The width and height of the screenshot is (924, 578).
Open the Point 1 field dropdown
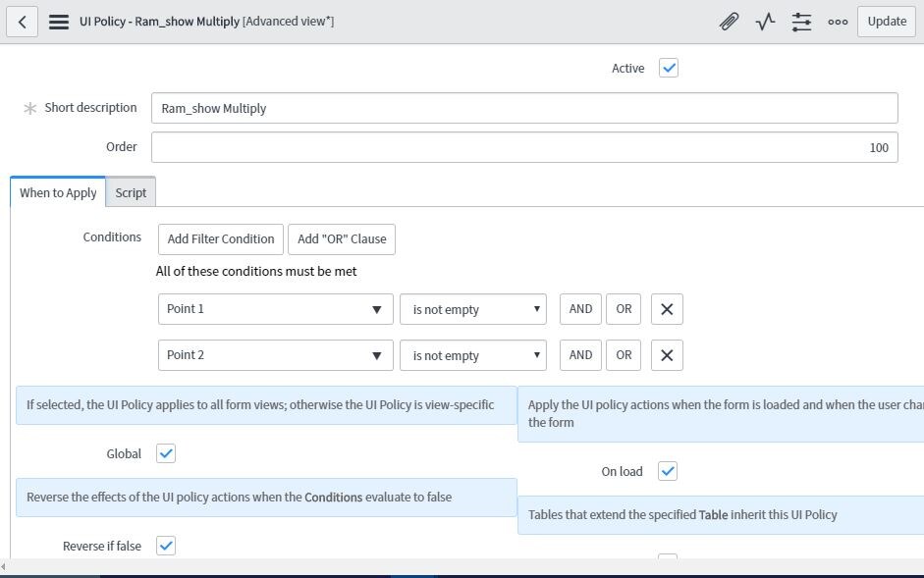click(275, 309)
